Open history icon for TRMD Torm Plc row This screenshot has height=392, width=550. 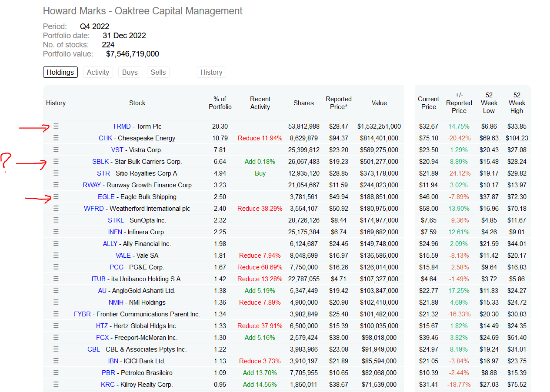56,126
